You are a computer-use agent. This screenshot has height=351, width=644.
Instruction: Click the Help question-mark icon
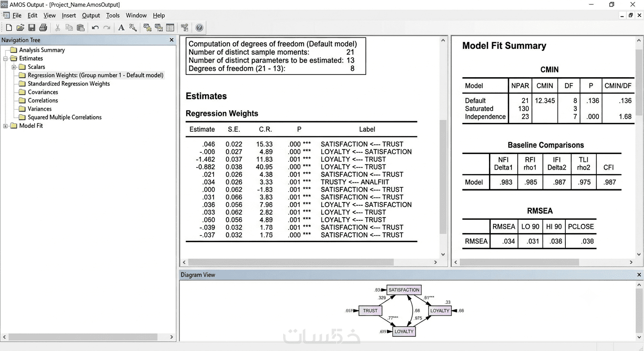click(199, 28)
